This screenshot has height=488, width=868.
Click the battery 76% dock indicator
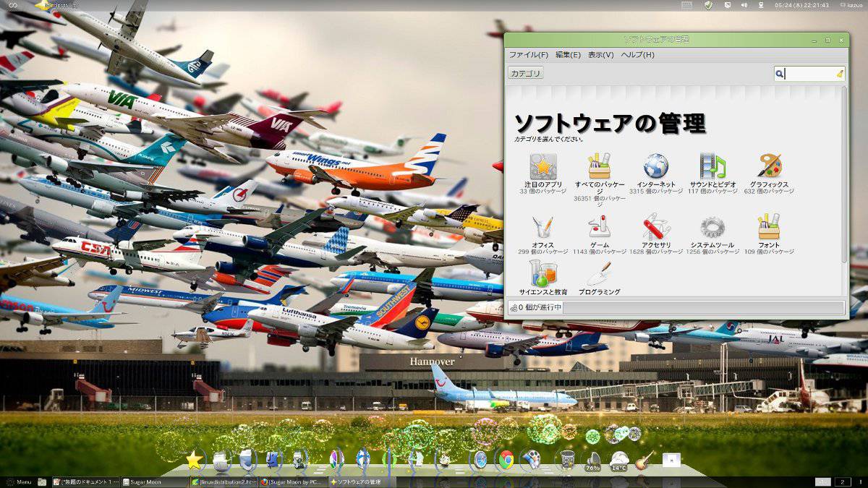tap(593, 461)
